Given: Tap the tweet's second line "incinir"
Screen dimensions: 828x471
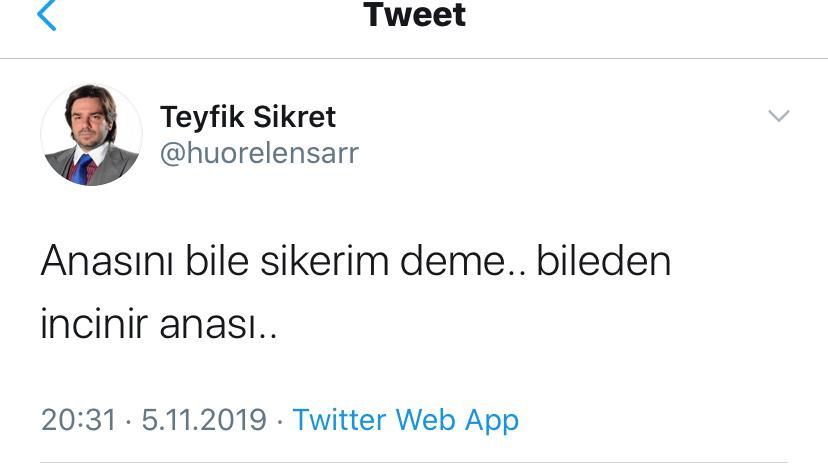Looking at the screenshot, I should click(95, 323).
